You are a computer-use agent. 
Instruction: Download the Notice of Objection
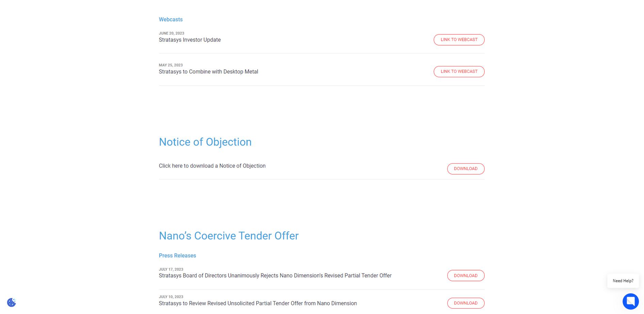[x=465, y=169]
